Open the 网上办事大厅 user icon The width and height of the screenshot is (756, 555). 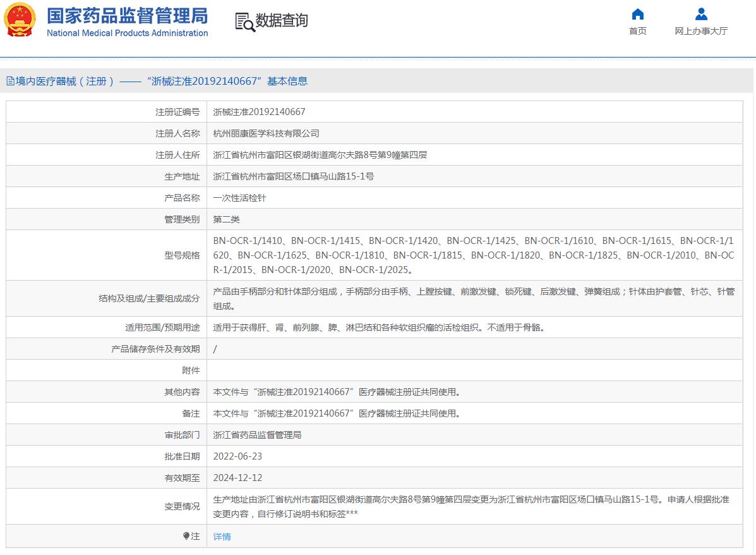coord(701,15)
